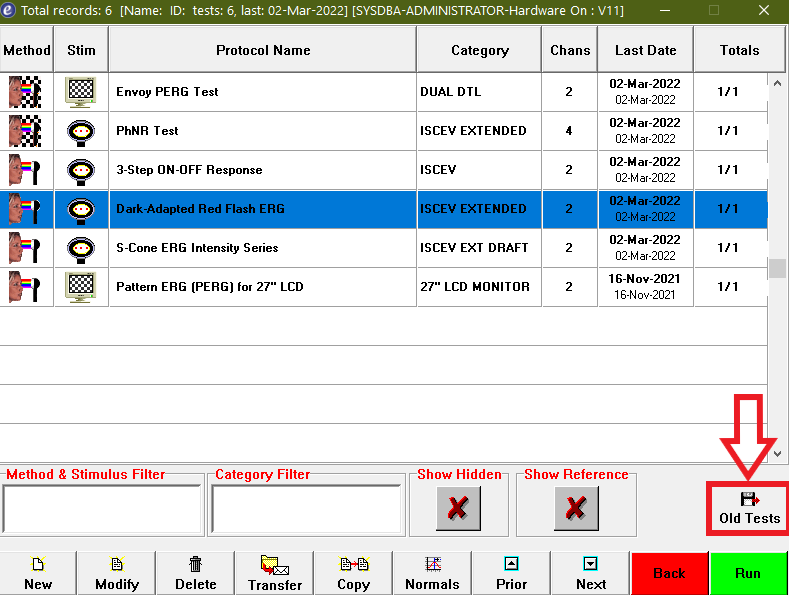
Task: Click method icon of Pattern ERG for 27" LCD
Action: (24, 287)
